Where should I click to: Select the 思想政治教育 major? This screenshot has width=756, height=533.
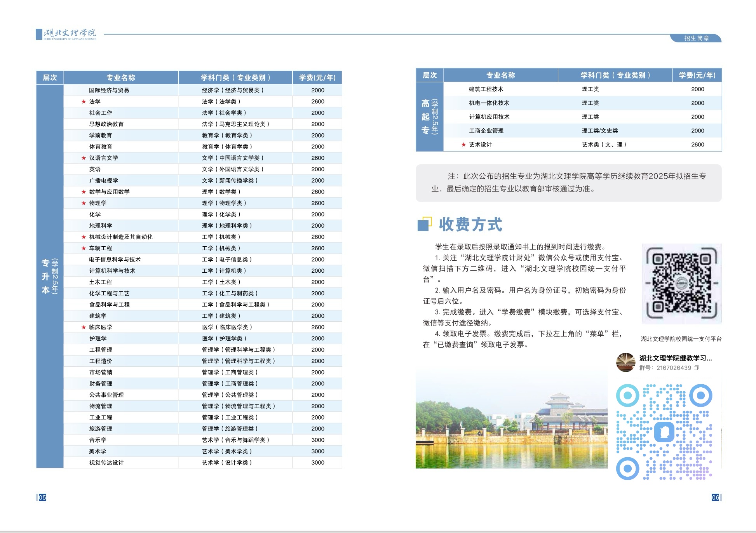106,124
